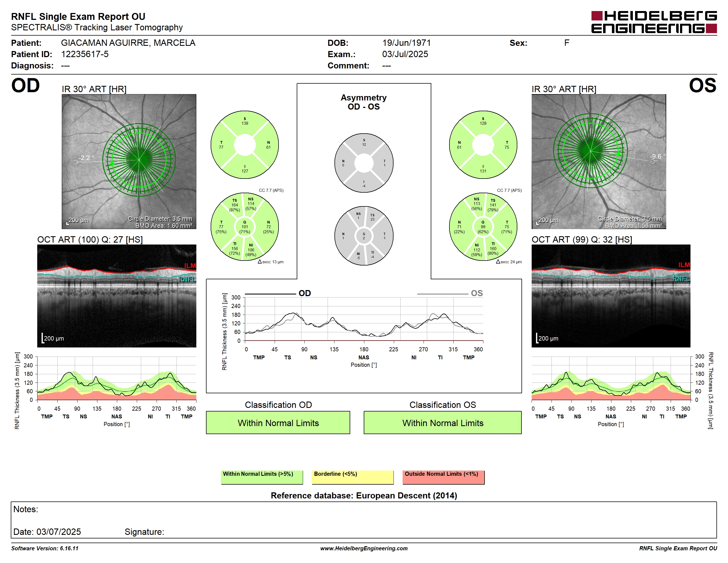The width and height of the screenshot is (728, 563).
Task: Click the OS TS sector 141 (79%)
Action: 493,205
